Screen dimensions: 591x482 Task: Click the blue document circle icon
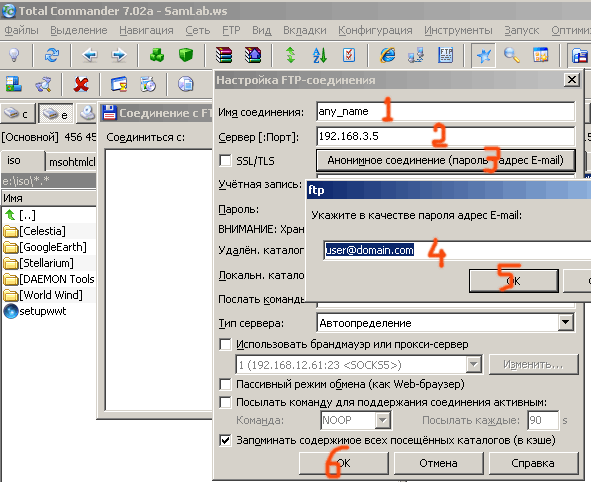tap(185, 84)
